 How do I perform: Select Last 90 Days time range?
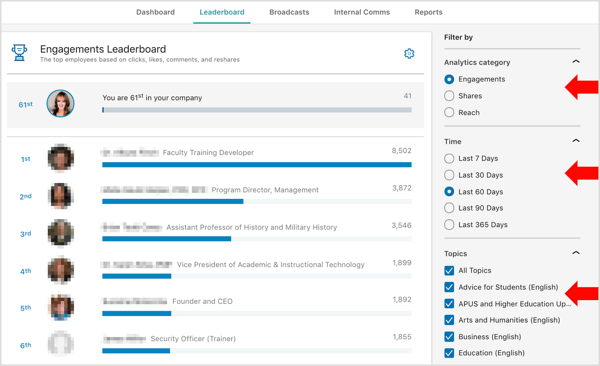[x=449, y=208]
